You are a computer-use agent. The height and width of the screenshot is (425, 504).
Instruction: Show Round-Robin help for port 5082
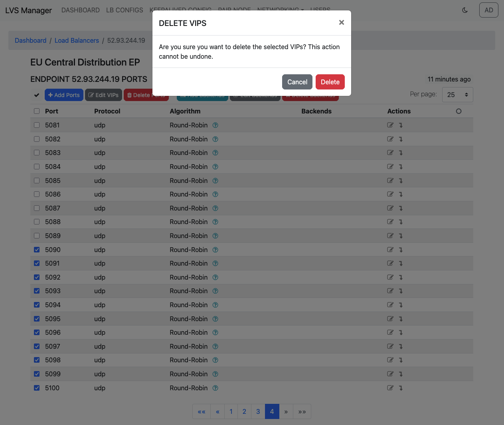point(215,139)
